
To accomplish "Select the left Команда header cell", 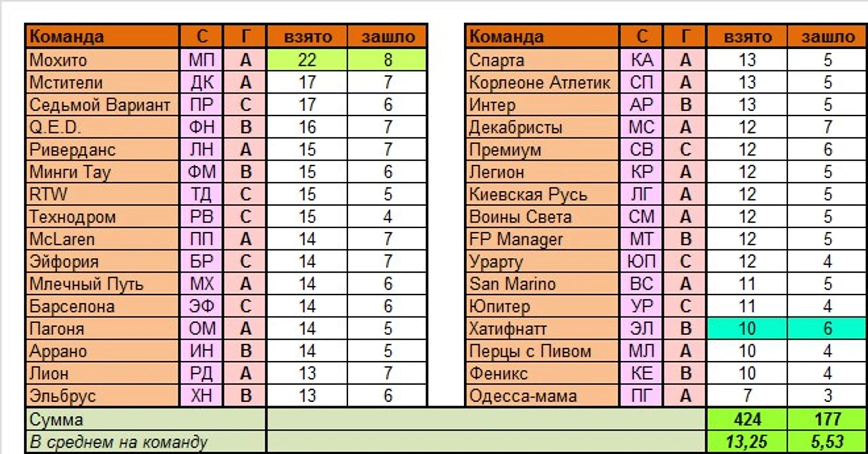I will (x=102, y=37).
